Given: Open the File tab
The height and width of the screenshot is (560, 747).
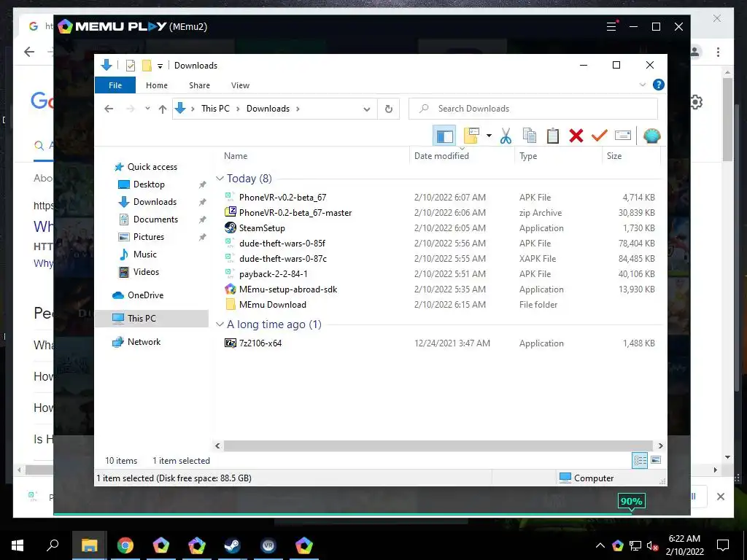Looking at the screenshot, I should coord(115,85).
